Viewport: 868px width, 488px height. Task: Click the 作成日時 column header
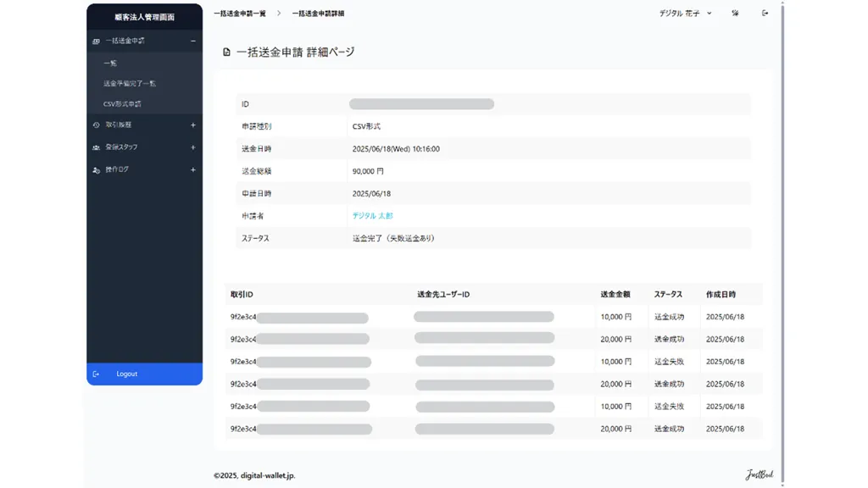point(721,294)
